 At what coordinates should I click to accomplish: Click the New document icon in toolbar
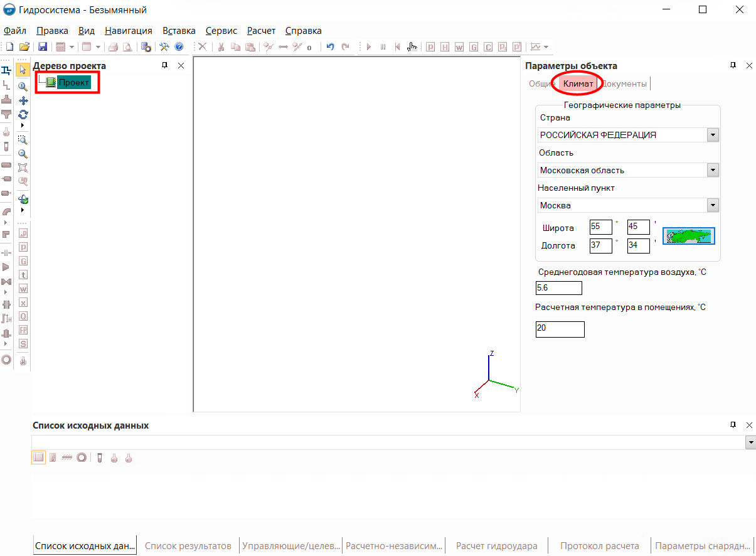pos(9,47)
